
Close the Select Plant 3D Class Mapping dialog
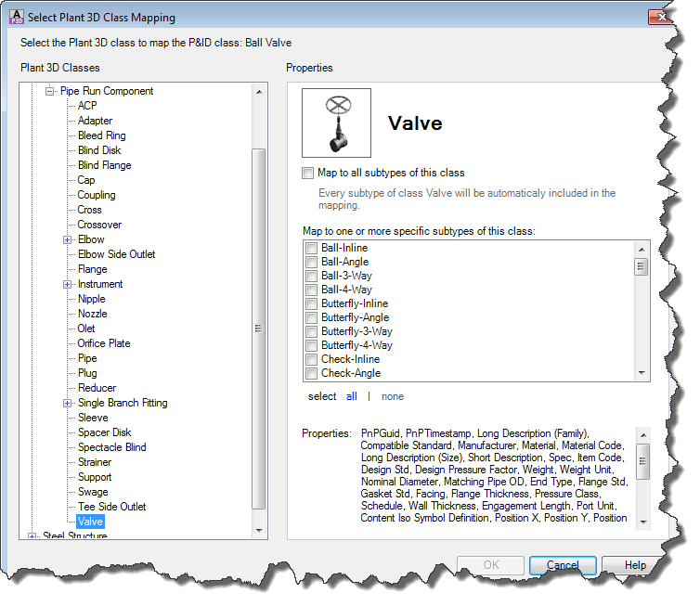click(661, 17)
